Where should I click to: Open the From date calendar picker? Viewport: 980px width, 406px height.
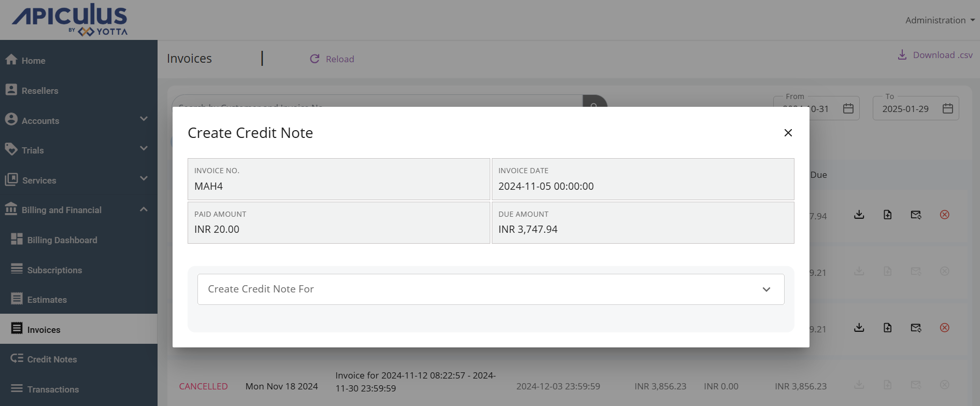coord(848,108)
